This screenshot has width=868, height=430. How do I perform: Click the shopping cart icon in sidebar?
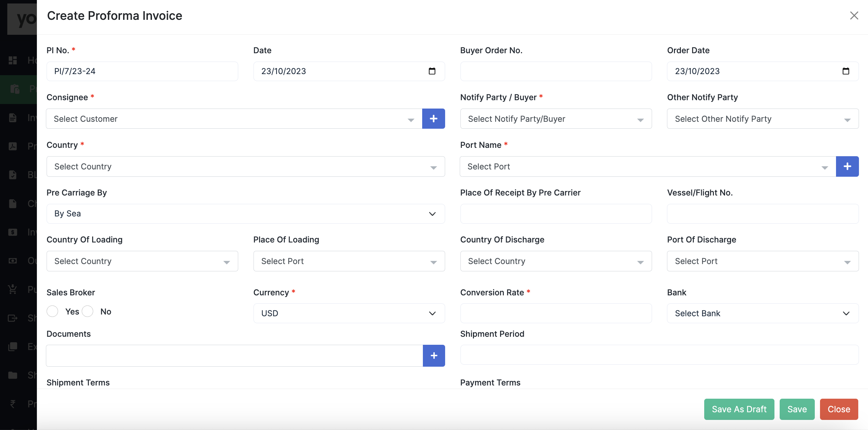pos(13,289)
